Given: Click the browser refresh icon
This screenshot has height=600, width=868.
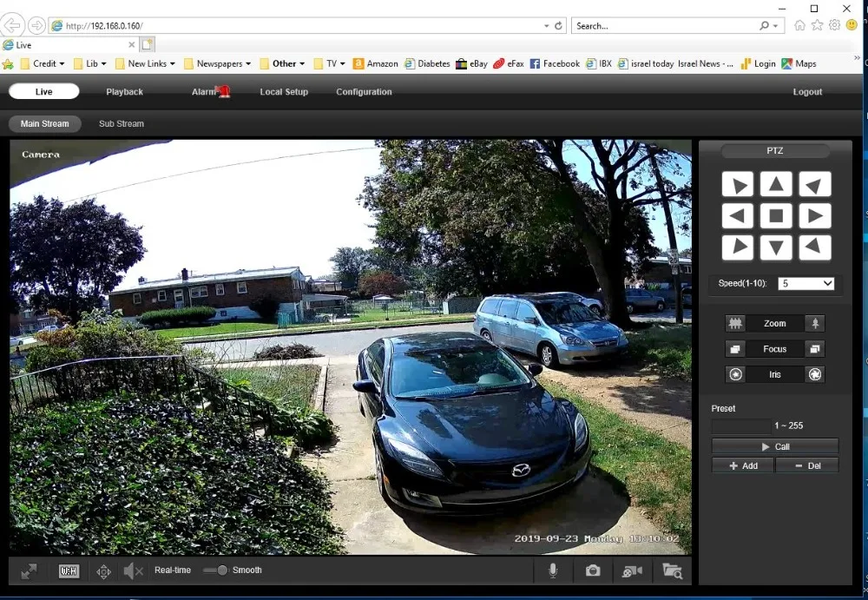Looking at the screenshot, I should coord(558,25).
